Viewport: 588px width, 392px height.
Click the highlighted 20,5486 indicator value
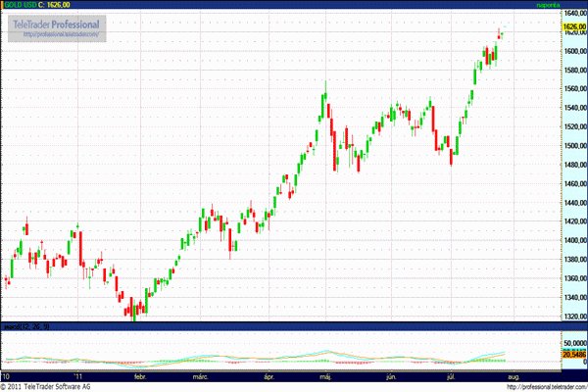573,354
